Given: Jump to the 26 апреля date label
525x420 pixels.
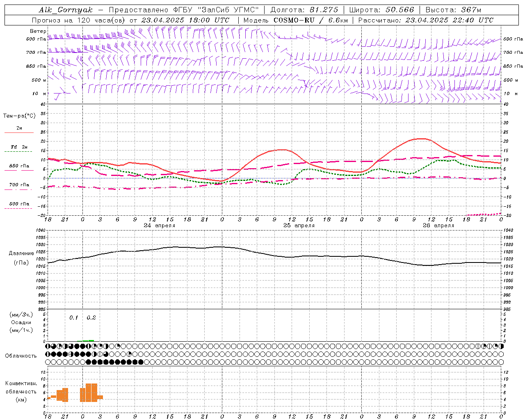Looking at the screenshot, I should click(438, 226).
